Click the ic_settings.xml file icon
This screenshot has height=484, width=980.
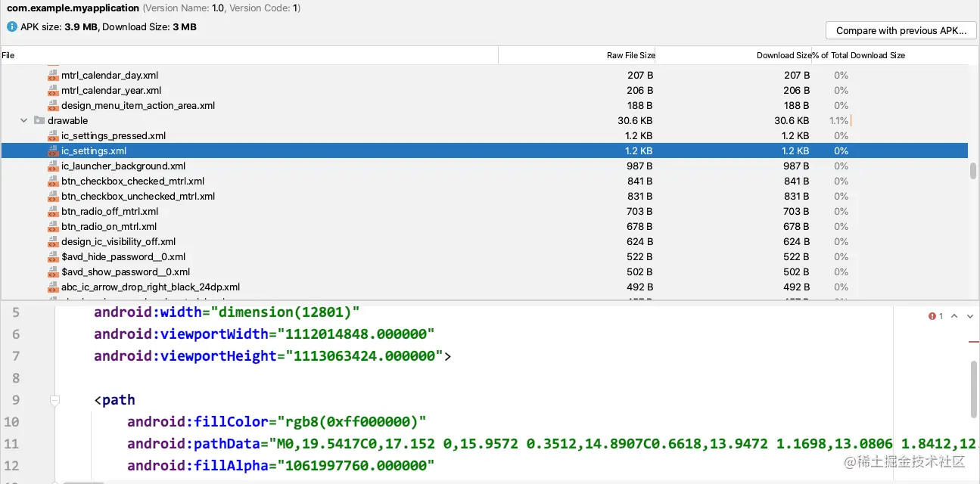point(53,150)
